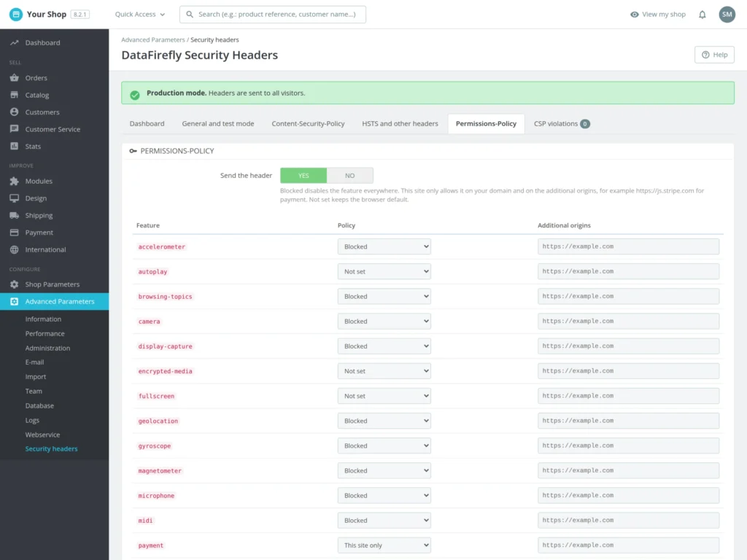Click the Help button
Image resolution: width=747 pixels, height=560 pixels.
[714, 55]
